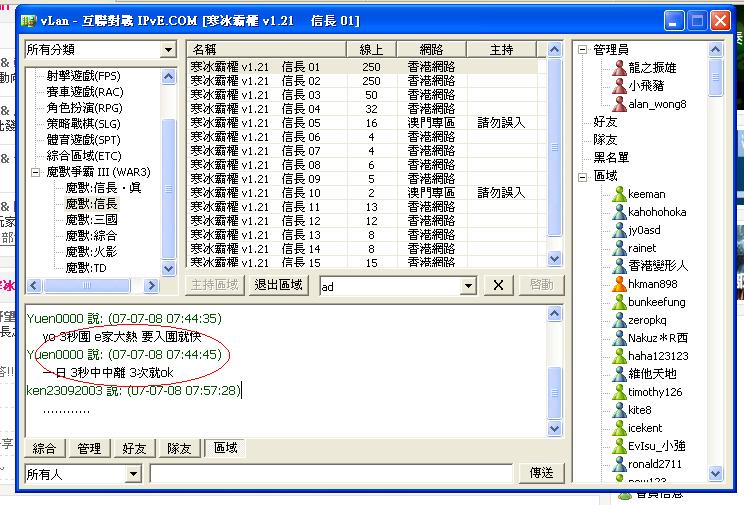Select 角色扮演(RPG) in category tree
The height and width of the screenshot is (505, 744).
point(84,108)
